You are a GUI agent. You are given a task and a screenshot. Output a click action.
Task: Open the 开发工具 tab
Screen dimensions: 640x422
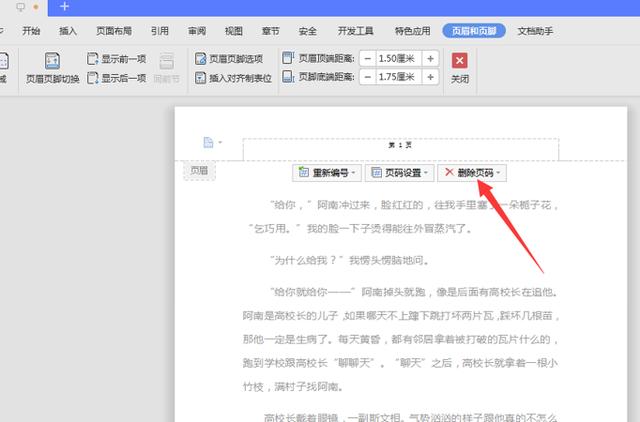click(x=355, y=31)
